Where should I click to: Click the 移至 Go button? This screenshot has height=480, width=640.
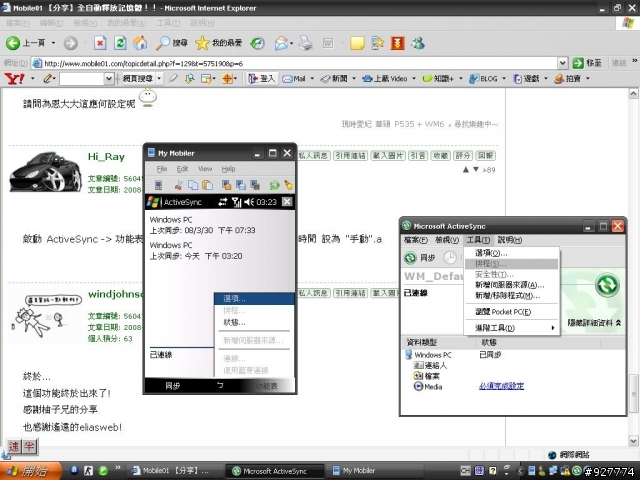[x=587, y=63]
